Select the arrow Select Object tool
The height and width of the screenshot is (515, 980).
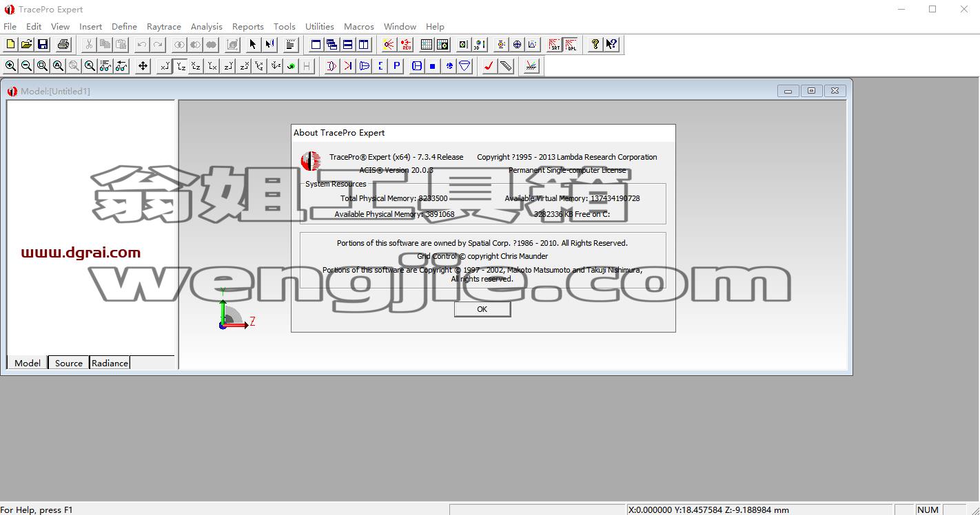253,44
